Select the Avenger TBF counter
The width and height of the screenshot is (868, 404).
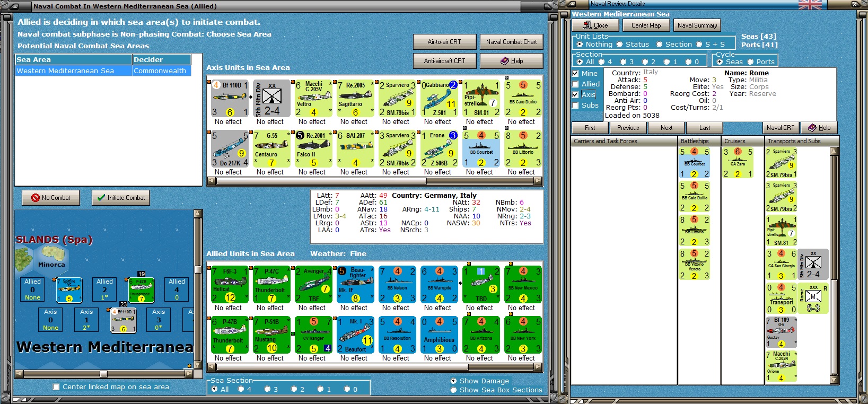[314, 285]
